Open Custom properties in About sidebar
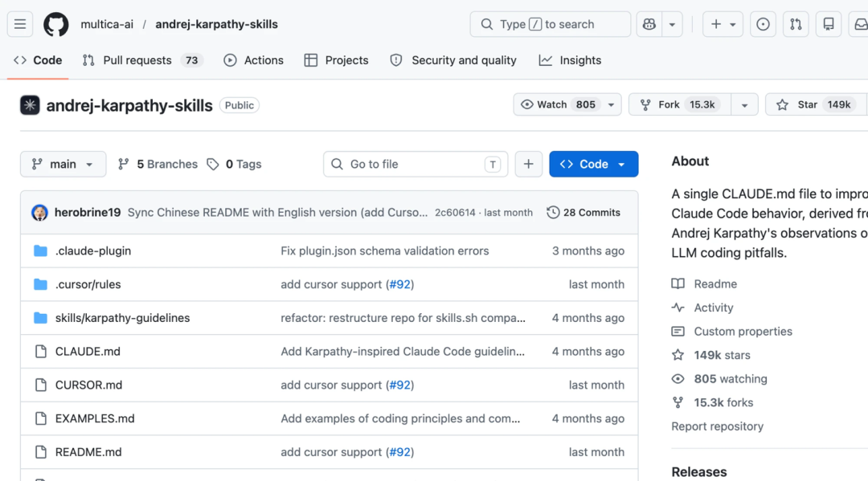The width and height of the screenshot is (868, 481). (732, 332)
